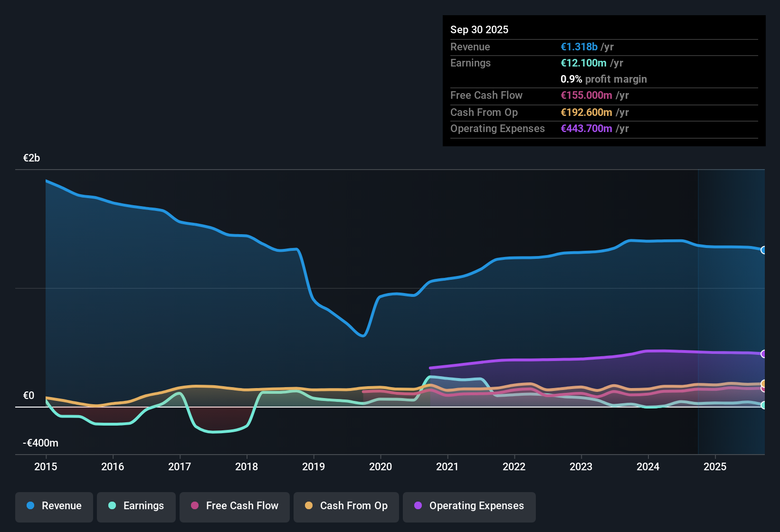The width and height of the screenshot is (780, 532).
Task: Toggle Operating Expenses series visibility
Action: [469, 506]
